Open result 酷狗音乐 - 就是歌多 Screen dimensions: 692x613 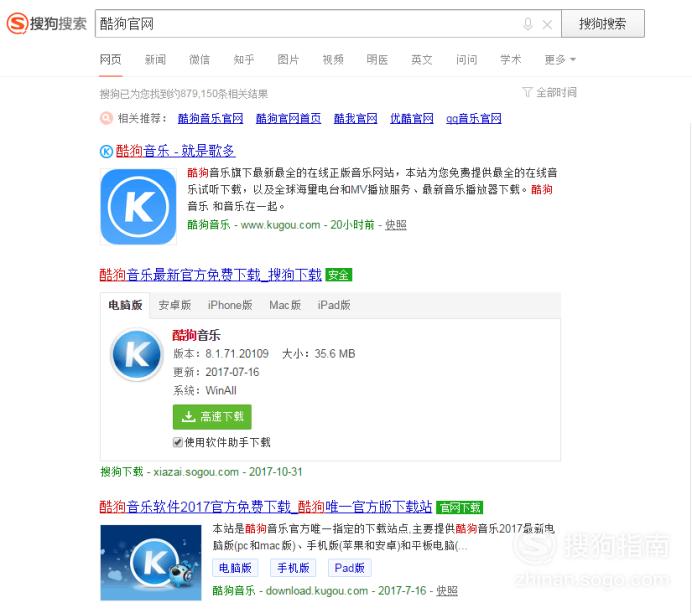pos(175,151)
